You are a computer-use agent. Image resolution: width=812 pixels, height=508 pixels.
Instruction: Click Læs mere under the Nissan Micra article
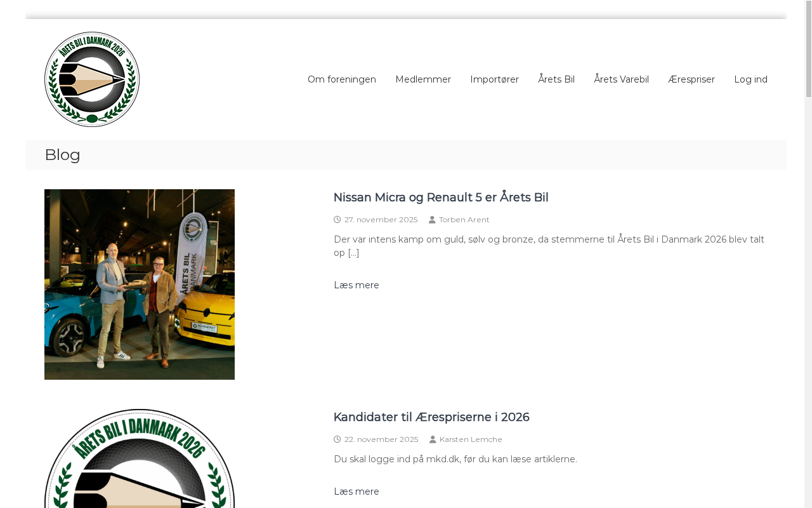click(x=357, y=285)
